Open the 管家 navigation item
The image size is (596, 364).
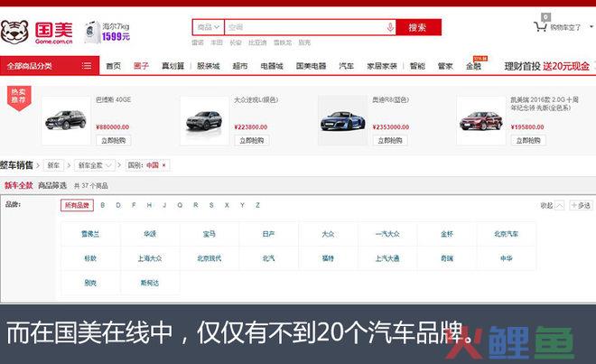tap(445, 66)
